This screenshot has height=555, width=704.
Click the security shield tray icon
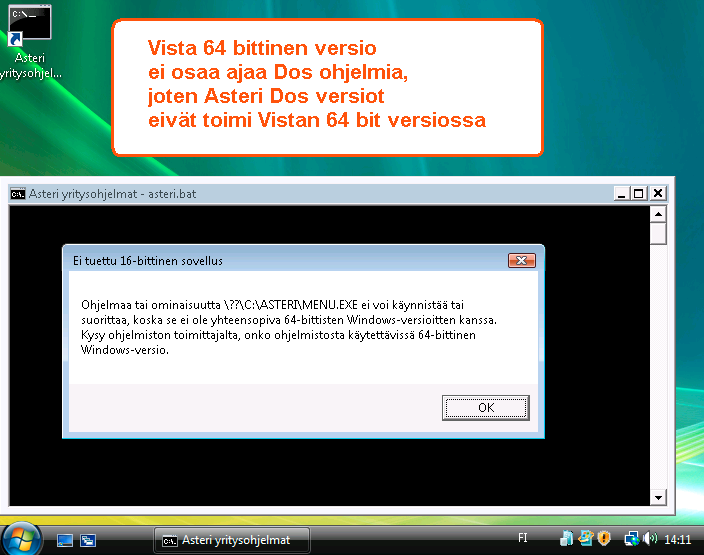tap(604, 538)
